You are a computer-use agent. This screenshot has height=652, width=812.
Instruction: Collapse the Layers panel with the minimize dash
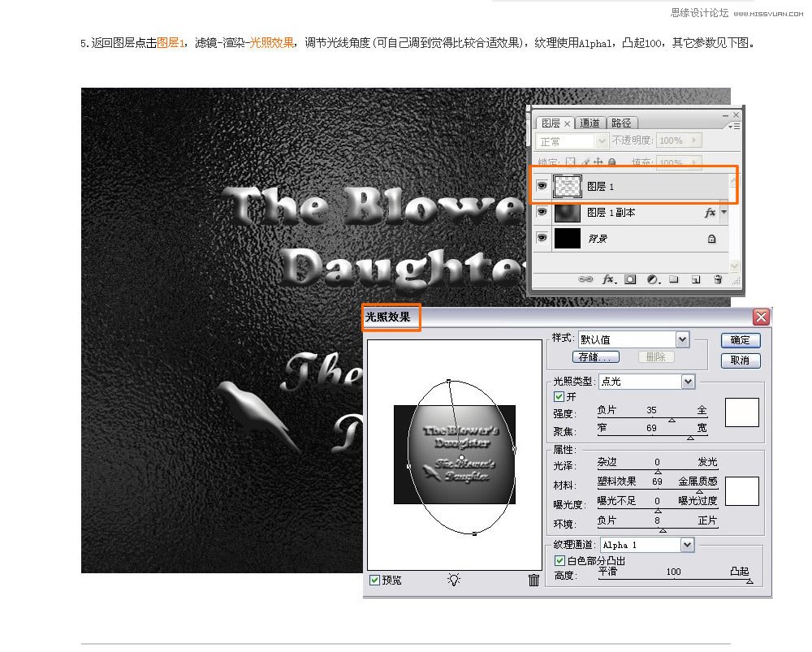(x=725, y=115)
